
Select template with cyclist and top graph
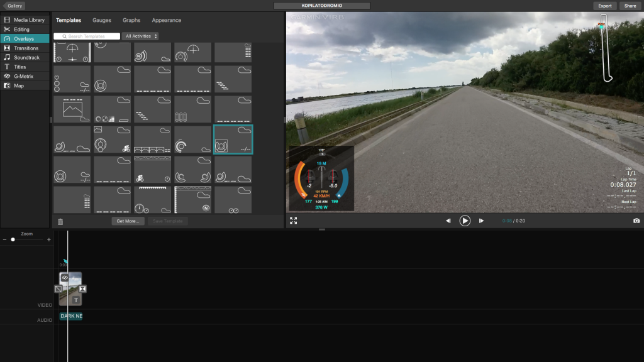click(152, 170)
